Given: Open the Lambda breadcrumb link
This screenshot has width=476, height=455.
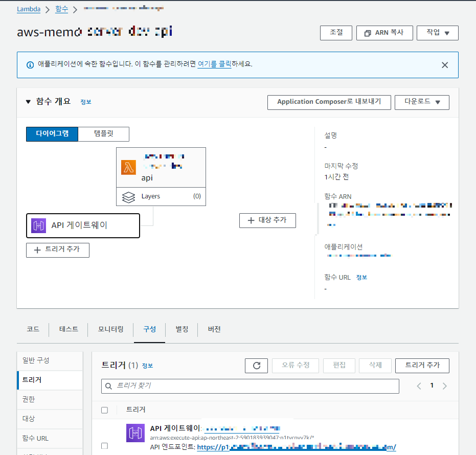Looking at the screenshot, I should (29, 9).
